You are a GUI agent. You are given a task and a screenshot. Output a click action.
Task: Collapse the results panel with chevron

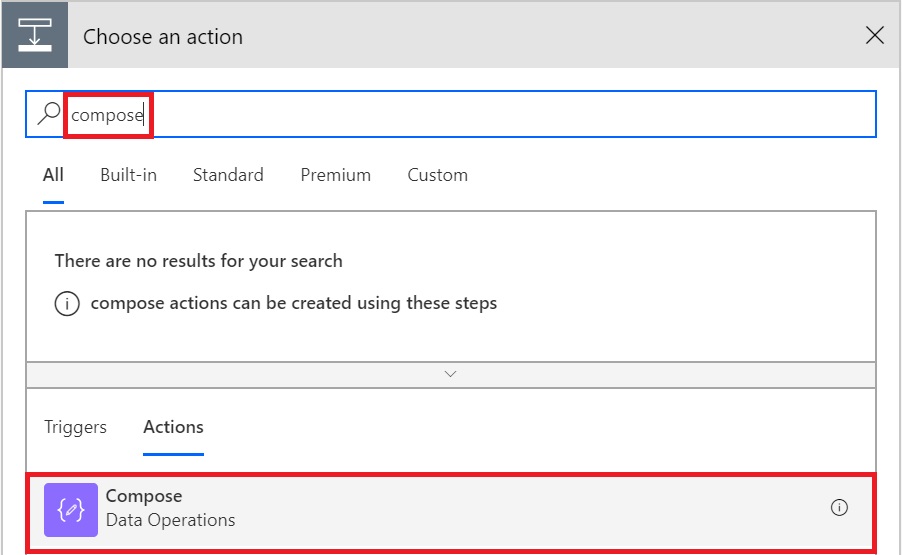tap(450, 374)
